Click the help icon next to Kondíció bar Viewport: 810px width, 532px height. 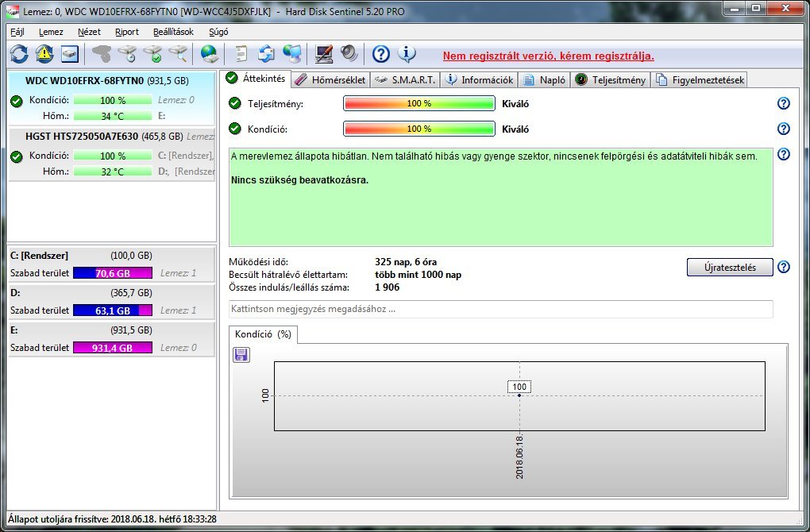784,129
